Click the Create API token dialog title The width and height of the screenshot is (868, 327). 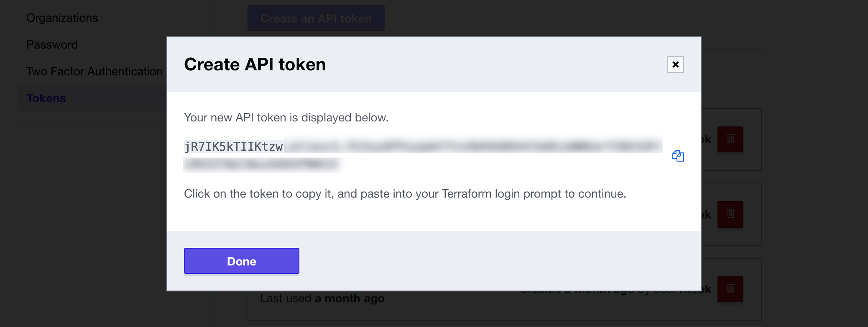tap(255, 64)
